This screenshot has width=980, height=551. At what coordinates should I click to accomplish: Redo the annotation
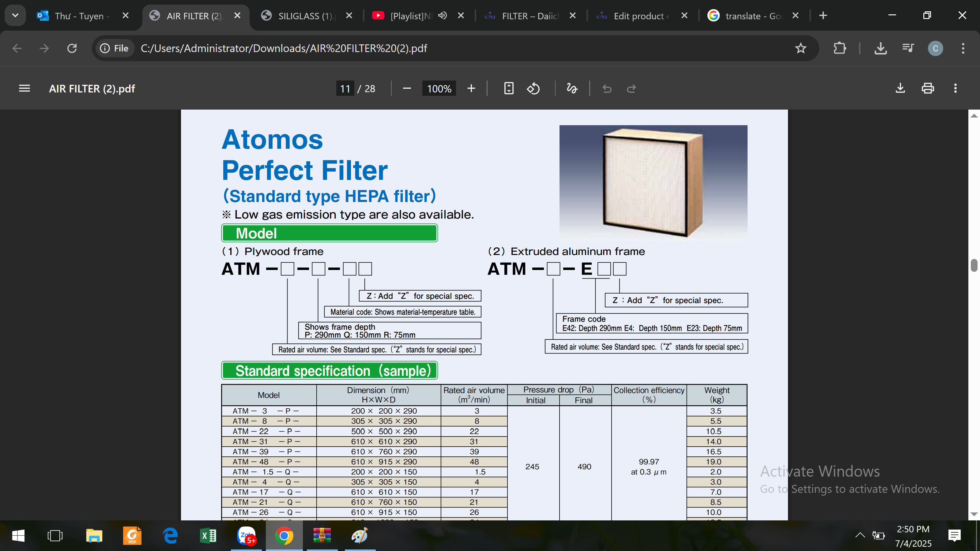[631, 88]
